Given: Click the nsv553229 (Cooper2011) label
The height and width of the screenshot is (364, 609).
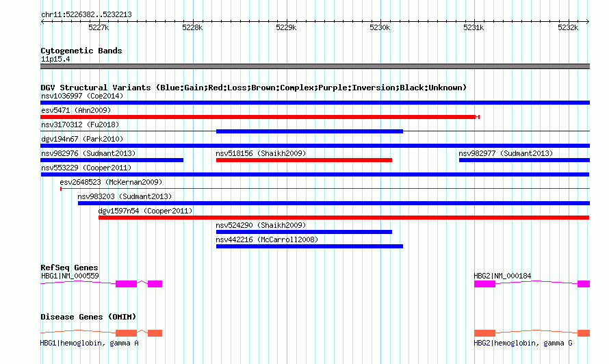Looking at the screenshot, I should 86,168.
